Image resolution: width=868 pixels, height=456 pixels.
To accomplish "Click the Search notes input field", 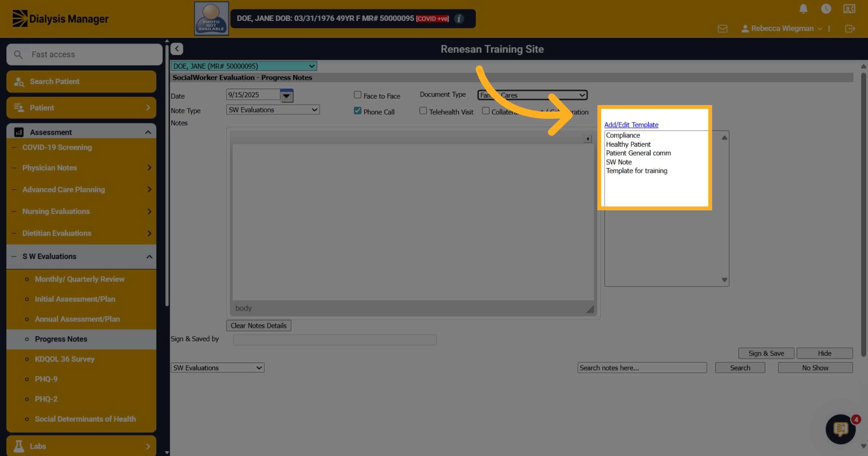I will coord(642,367).
